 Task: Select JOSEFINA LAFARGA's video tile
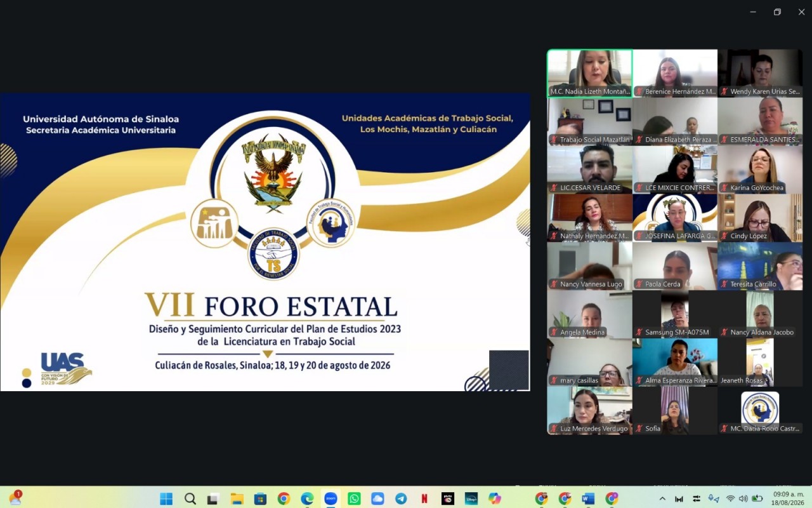tap(675, 218)
